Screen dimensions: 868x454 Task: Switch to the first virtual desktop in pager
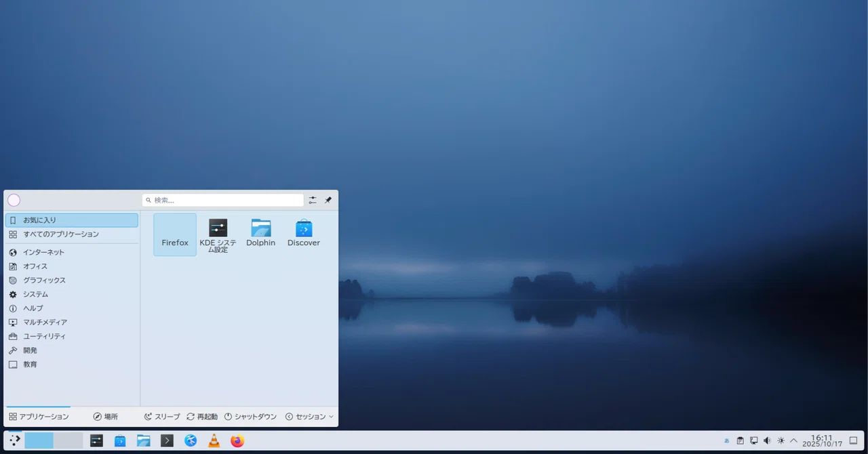pos(39,440)
